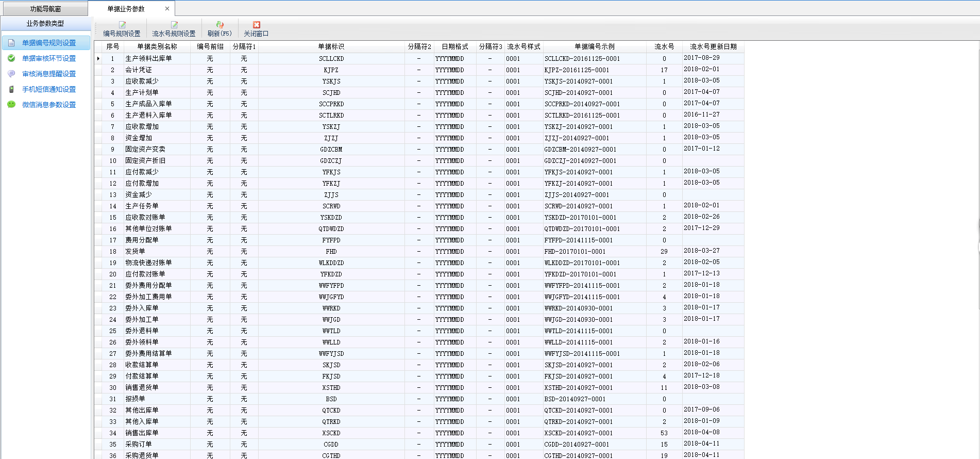Image resolution: width=980 pixels, height=459 pixels.
Task: Go to 手机短信通知设置 in the sidebar
Action: [x=48, y=89]
